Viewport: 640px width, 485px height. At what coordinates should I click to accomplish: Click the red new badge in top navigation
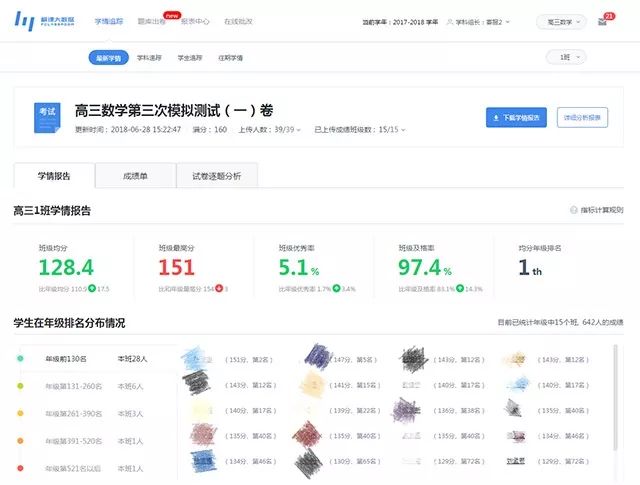pos(172,16)
